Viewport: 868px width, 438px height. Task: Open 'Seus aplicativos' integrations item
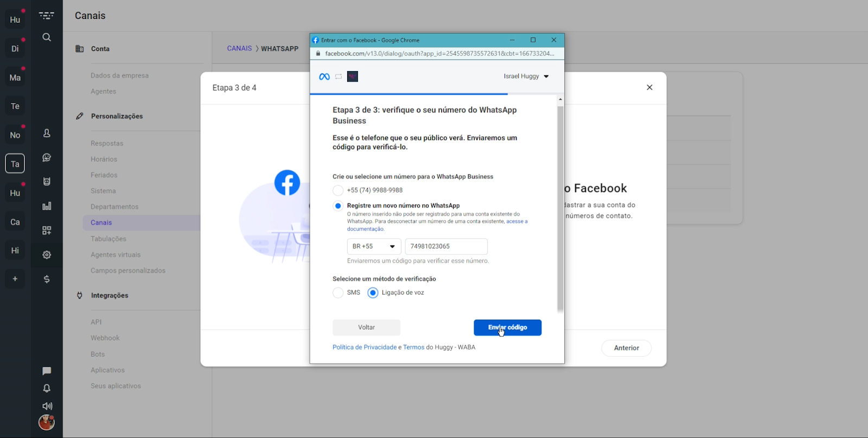(x=116, y=386)
